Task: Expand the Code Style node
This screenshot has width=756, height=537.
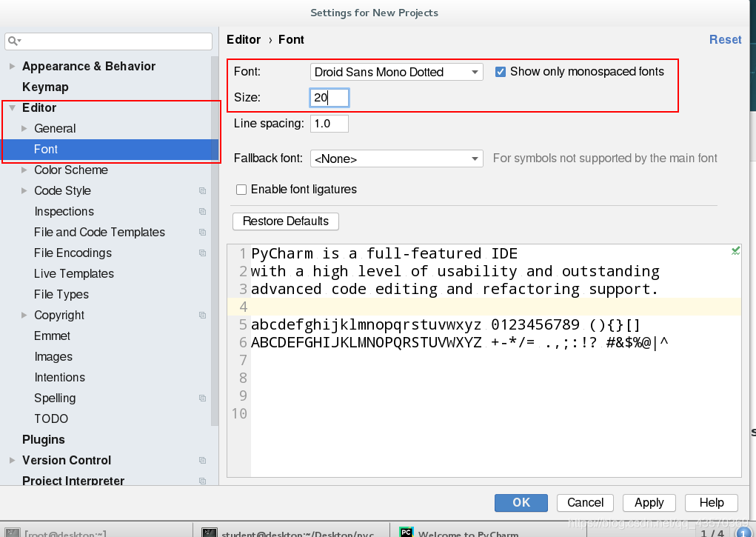Action: coord(24,190)
